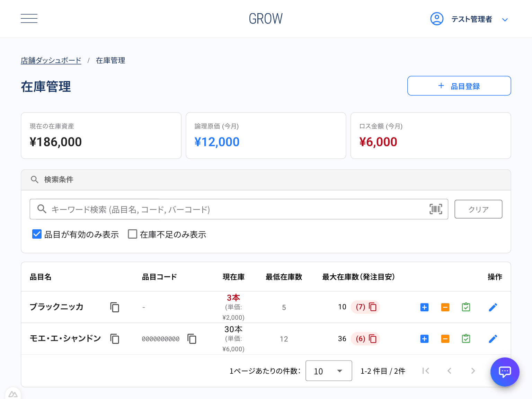Click the barcode scan icon in search field
532x399 pixels.
point(435,209)
